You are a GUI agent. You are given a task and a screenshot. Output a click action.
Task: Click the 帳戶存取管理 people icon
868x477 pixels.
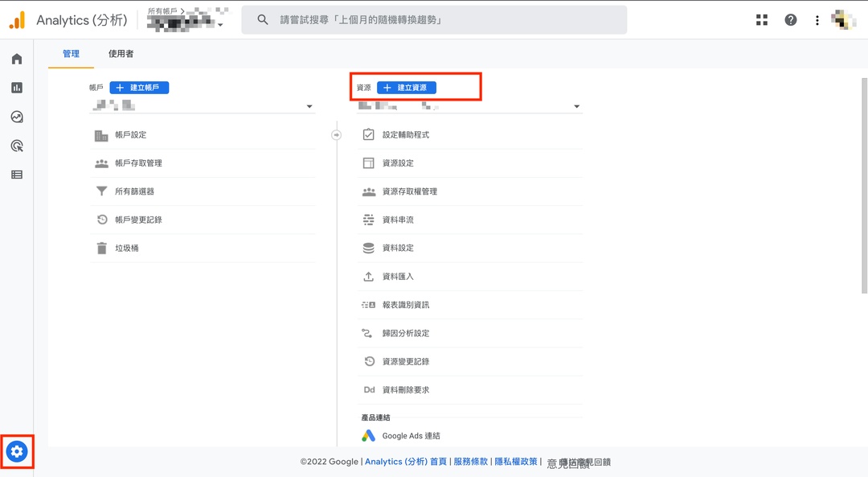(x=101, y=163)
